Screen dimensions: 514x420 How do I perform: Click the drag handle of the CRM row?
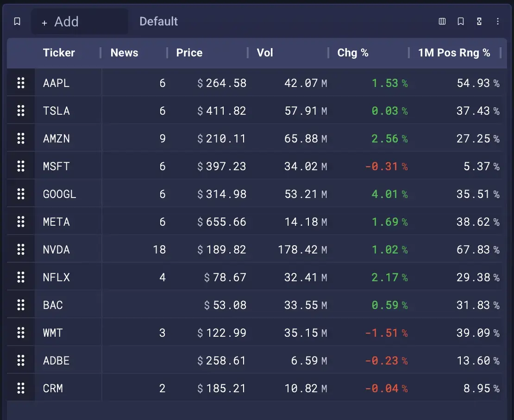pyautogui.click(x=21, y=389)
